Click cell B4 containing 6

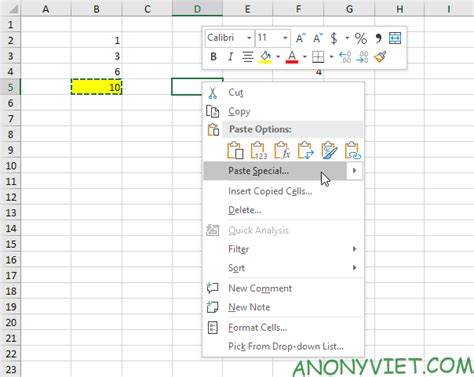tap(97, 72)
